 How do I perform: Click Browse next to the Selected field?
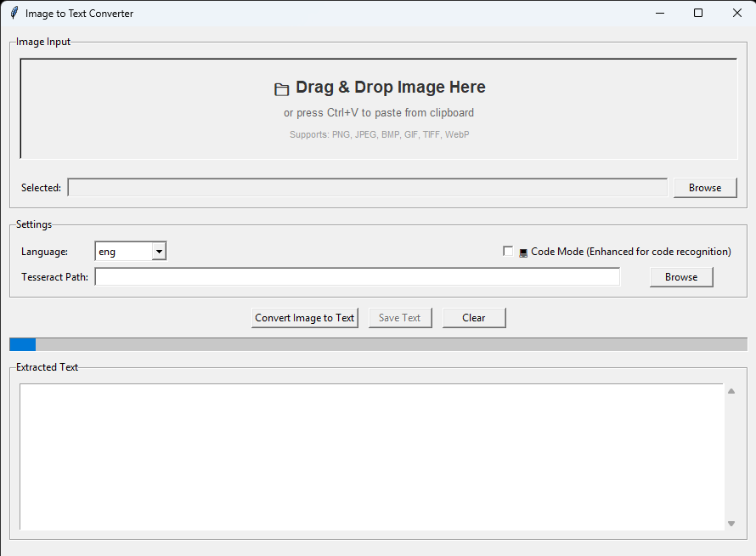[x=705, y=187]
